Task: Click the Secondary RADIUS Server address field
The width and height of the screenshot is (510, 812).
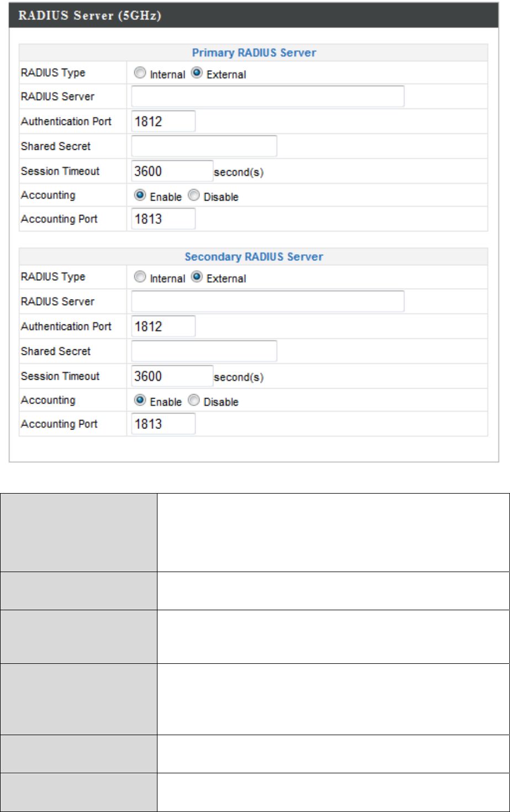Action: pos(267,301)
